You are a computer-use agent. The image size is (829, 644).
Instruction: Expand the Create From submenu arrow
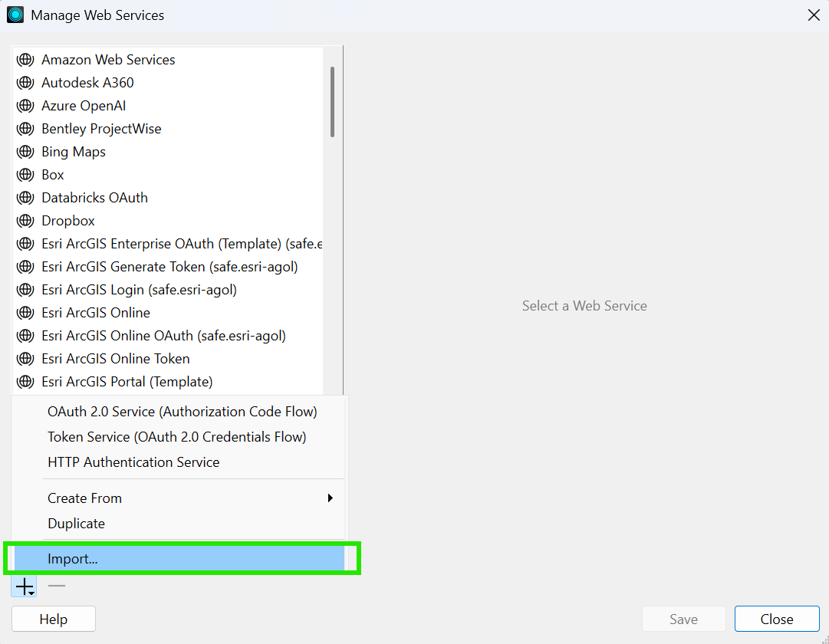pyautogui.click(x=330, y=498)
